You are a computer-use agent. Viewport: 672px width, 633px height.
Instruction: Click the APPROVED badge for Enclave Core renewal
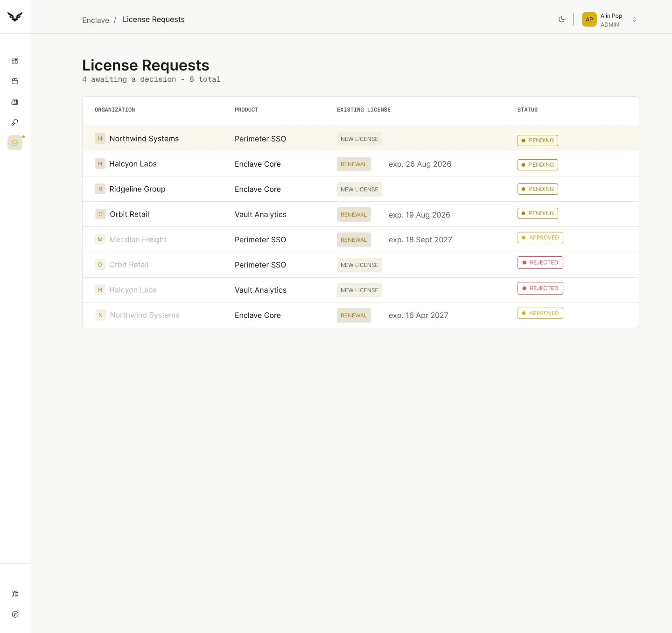(540, 313)
